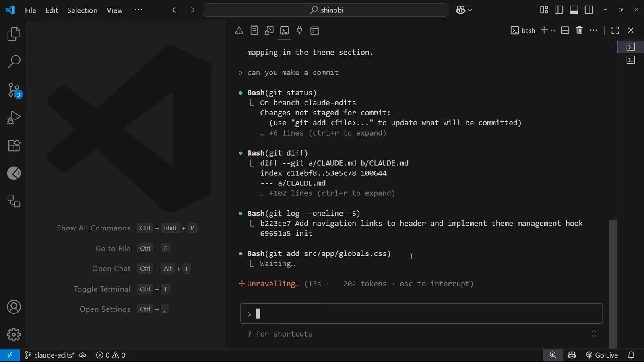Open the Accounts menu icon
The height and width of the screenshot is (362, 644).
[x=14, y=307]
